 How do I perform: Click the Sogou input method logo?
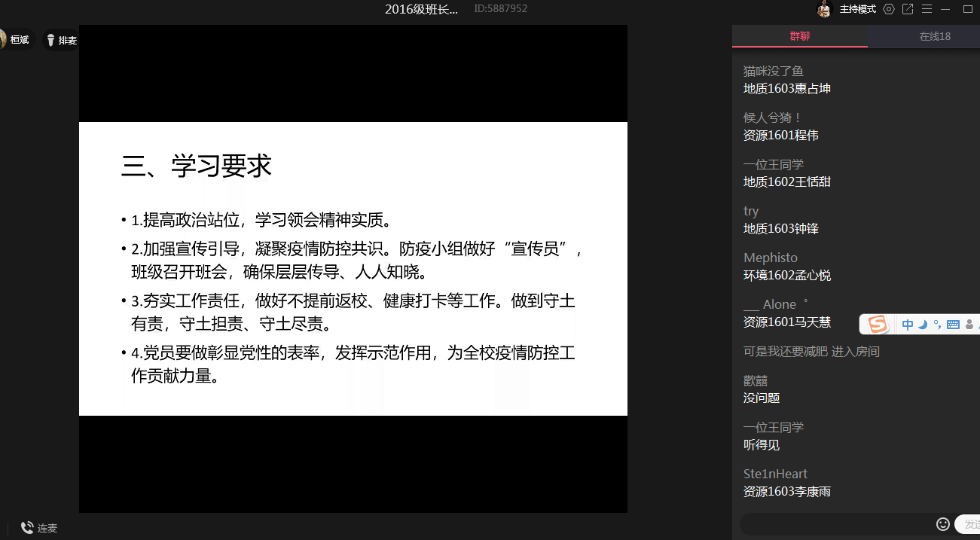click(878, 325)
